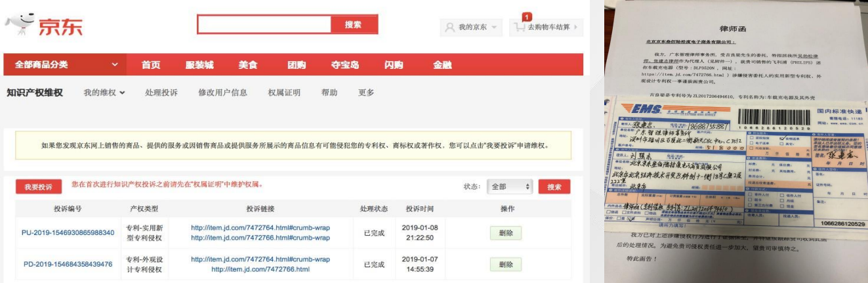Click 搜索 button beside status filter

pos(554,186)
